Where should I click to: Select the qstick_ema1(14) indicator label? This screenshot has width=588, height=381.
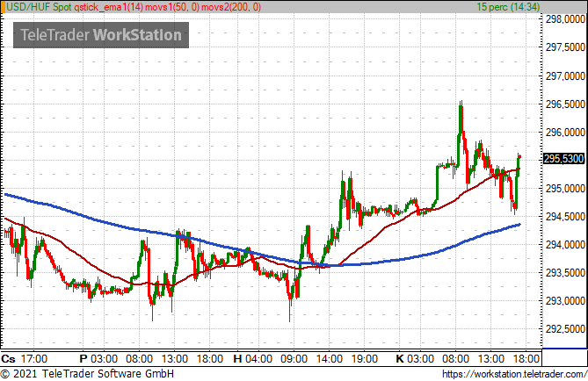tap(108, 7)
